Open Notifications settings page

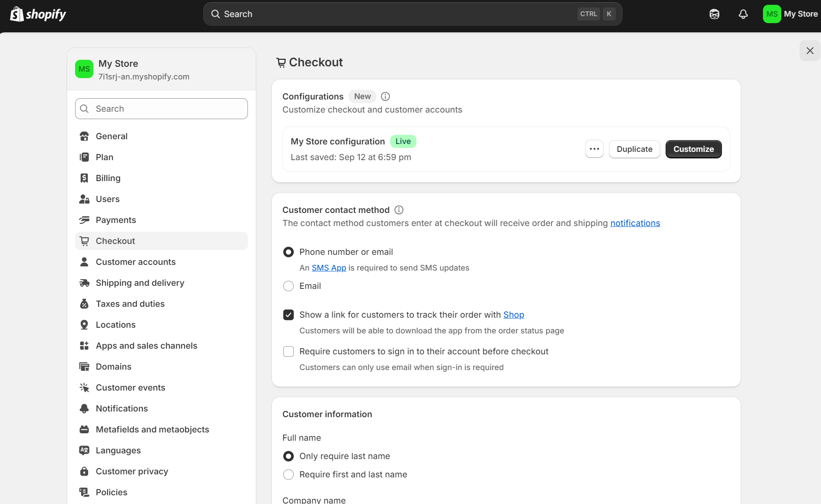(161, 408)
